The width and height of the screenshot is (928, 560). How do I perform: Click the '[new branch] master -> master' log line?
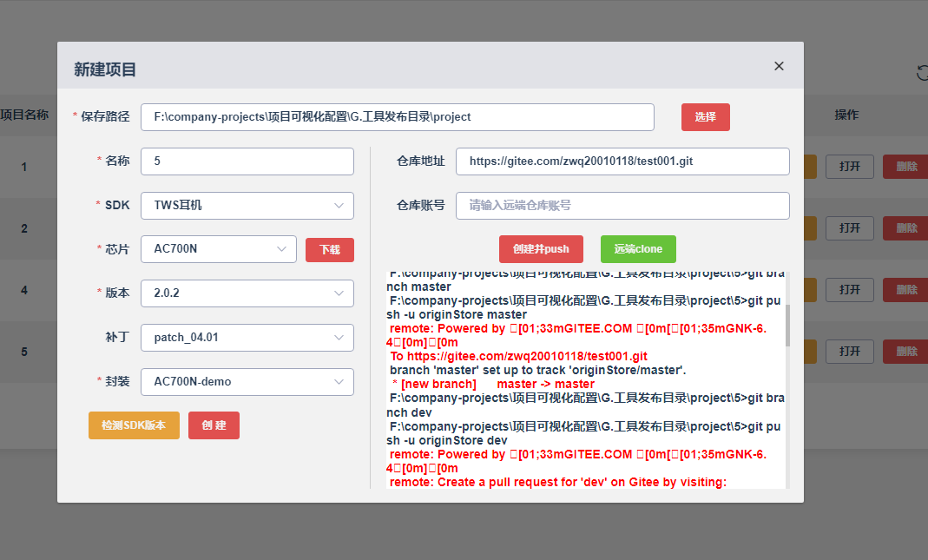pyautogui.click(x=494, y=384)
